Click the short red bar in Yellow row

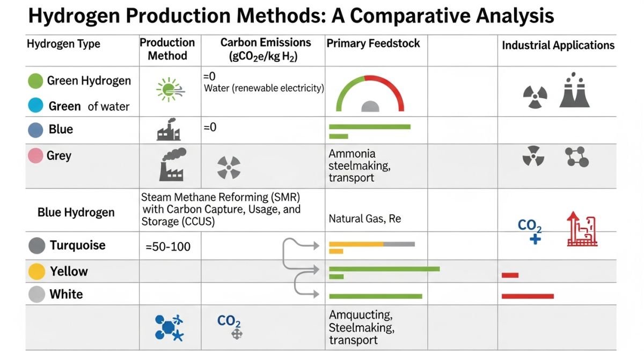(510, 275)
